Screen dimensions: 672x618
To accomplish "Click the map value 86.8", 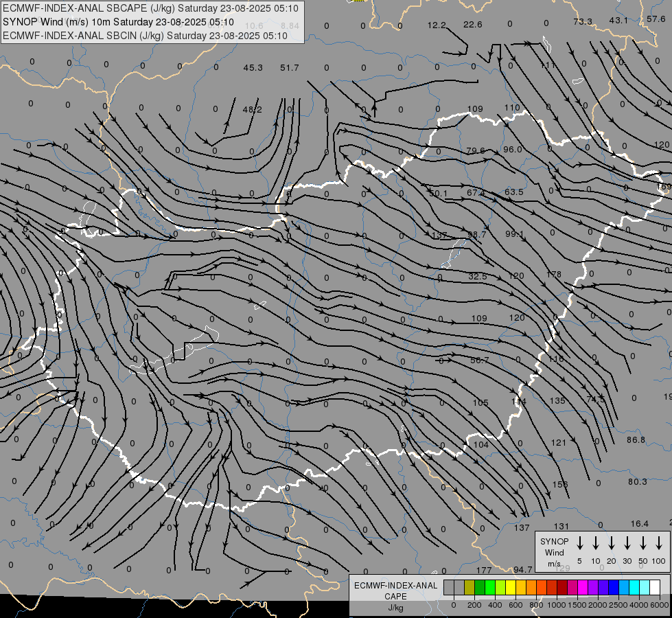I will 636,440.
